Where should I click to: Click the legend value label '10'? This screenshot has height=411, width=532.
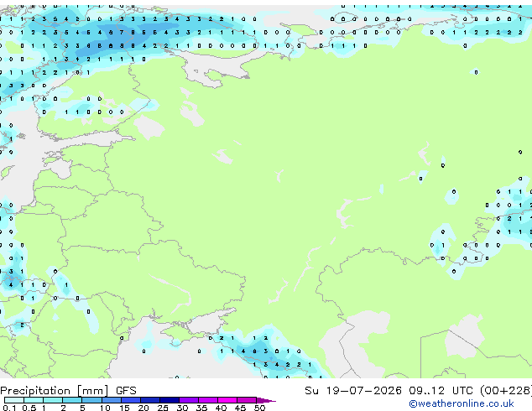coord(105,408)
